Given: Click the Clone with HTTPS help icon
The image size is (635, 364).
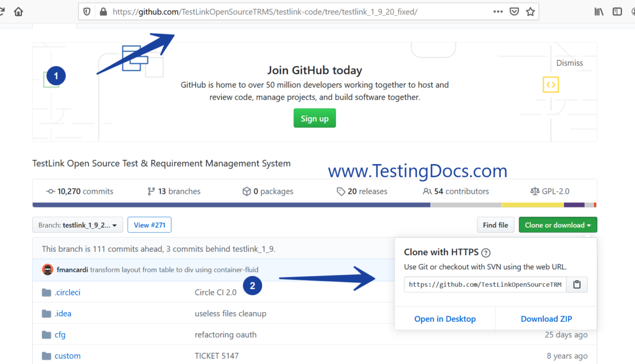Looking at the screenshot, I should tap(486, 253).
